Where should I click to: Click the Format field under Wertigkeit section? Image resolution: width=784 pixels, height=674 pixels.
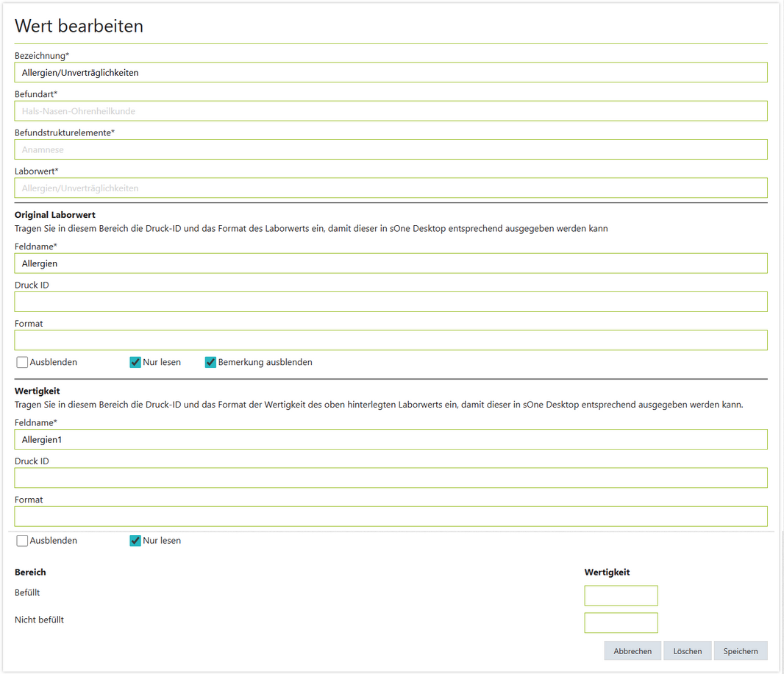click(391, 517)
